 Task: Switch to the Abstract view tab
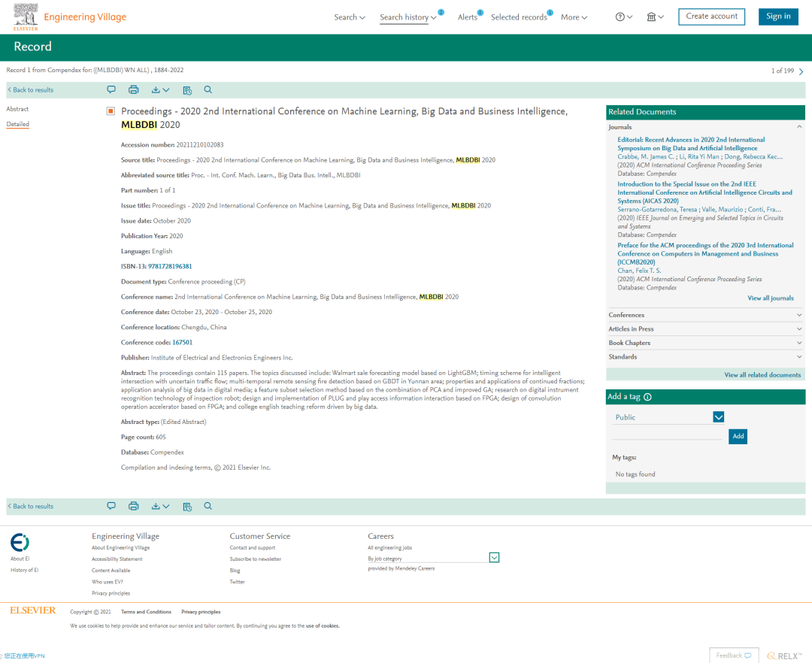click(17, 109)
